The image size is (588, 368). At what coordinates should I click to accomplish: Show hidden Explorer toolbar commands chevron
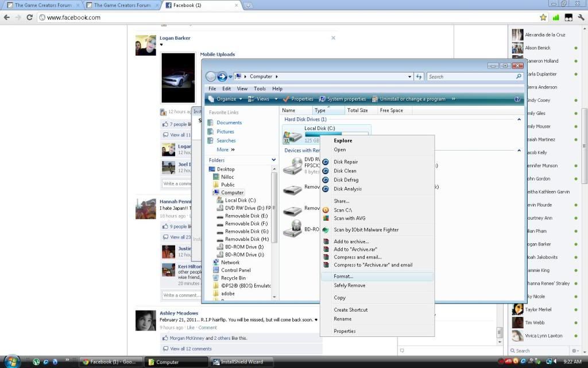point(454,99)
